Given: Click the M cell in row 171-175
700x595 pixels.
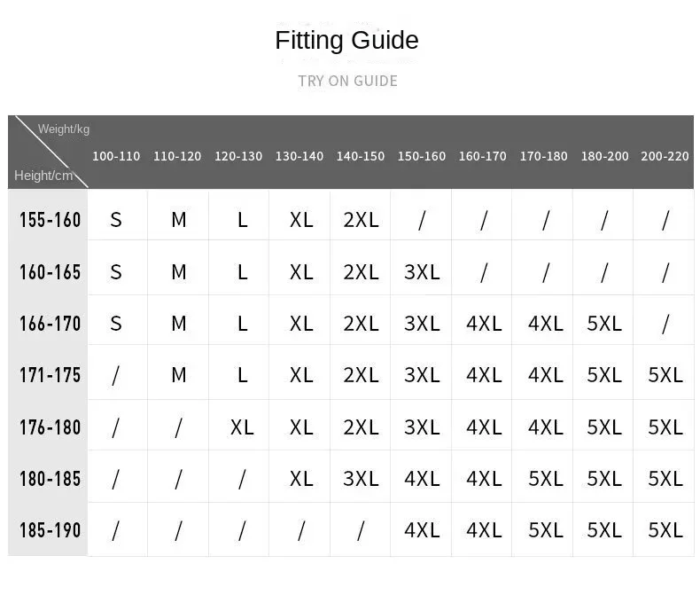Looking at the screenshot, I should coord(179,375).
